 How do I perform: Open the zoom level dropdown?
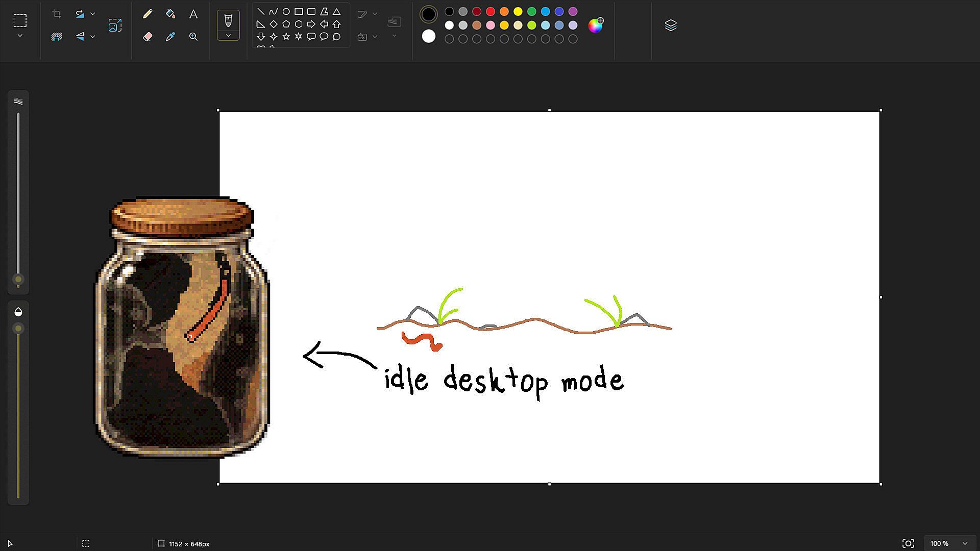coord(965,543)
